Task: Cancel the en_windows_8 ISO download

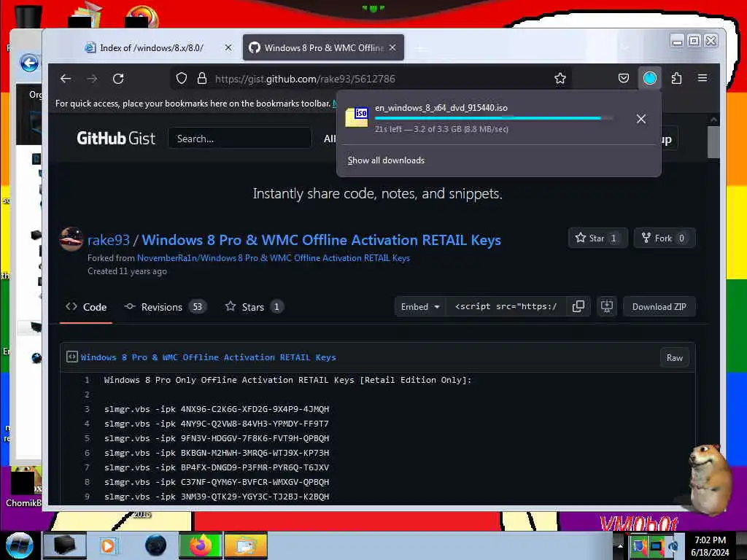Action: (641, 119)
